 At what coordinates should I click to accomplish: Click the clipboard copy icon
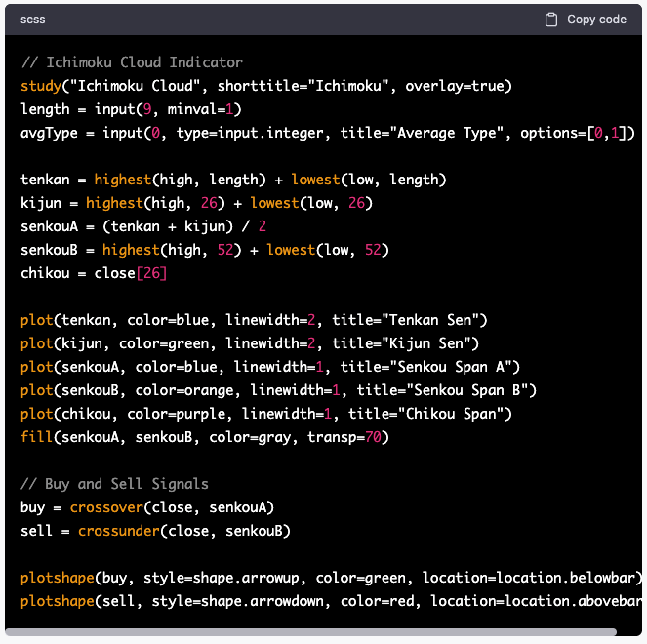tap(550, 20)
